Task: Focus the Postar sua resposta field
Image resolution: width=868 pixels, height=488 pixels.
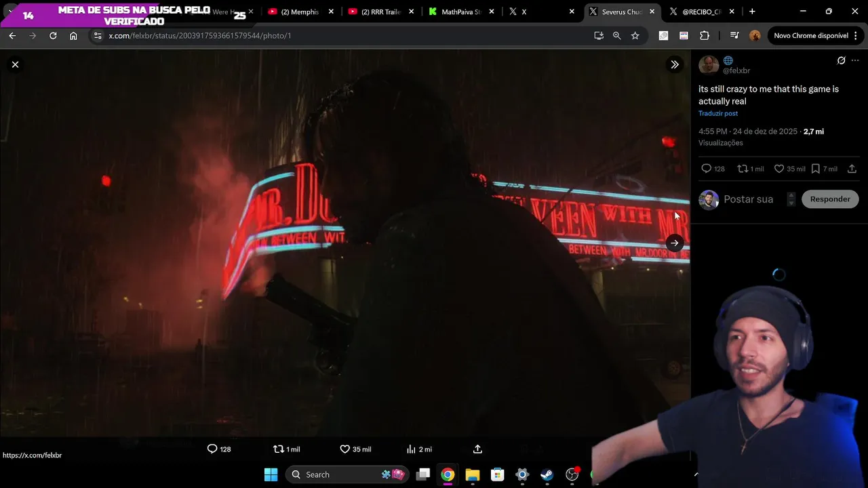Action: [x=749, y=199]
